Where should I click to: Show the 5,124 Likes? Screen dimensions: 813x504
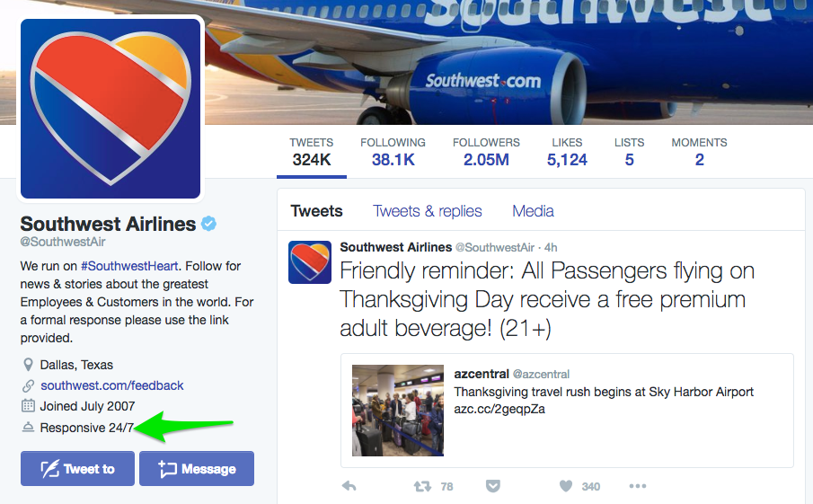pyautogui.click(x=567, y=152)
